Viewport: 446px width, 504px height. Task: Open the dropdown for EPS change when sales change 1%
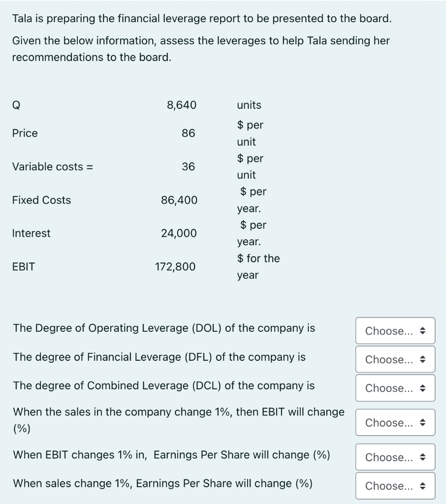pos(394,486)
